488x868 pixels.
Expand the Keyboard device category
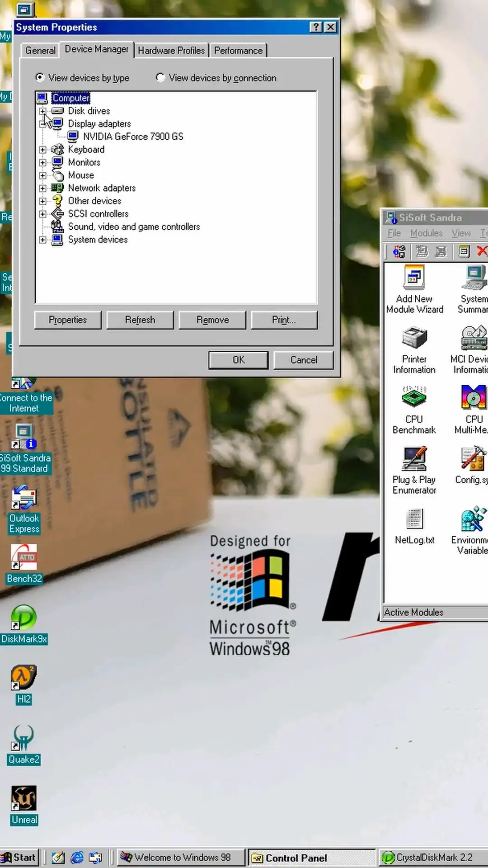pos(42,150)
